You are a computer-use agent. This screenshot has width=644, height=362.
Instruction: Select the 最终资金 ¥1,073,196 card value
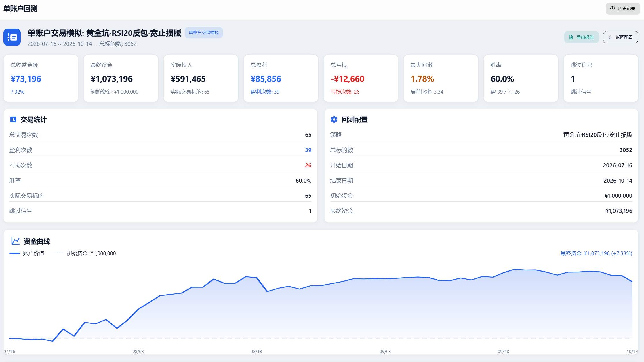pos(112,79)
